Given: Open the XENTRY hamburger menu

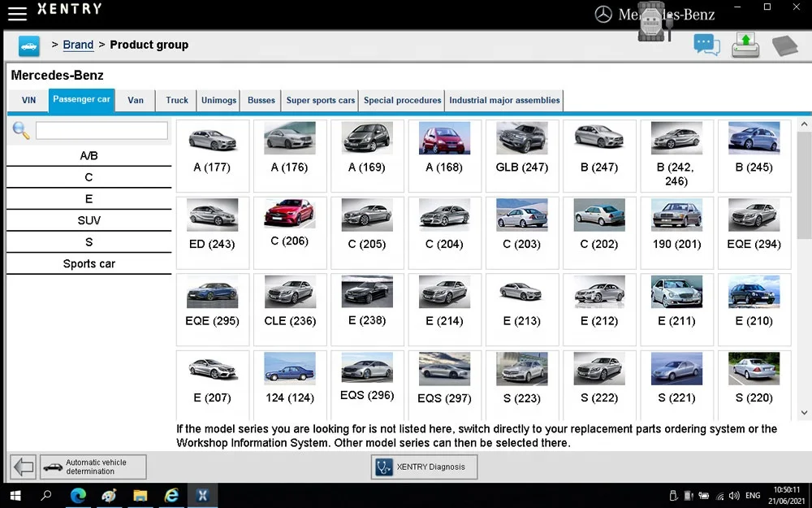Looking at the screenshot, I should (17, 13).
